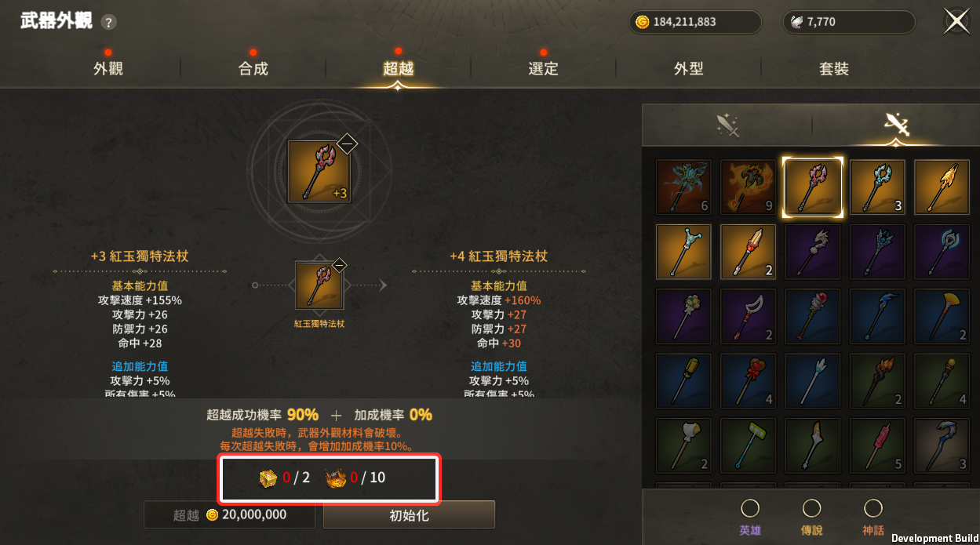Select the blue tentacle weapon with count 6
Screen dimensions: 980x545
pos(683,187)
